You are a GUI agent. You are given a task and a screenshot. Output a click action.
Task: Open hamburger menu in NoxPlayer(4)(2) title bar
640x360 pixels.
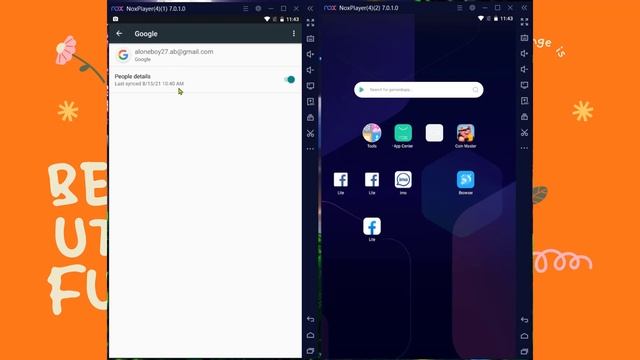click(459, 8)
